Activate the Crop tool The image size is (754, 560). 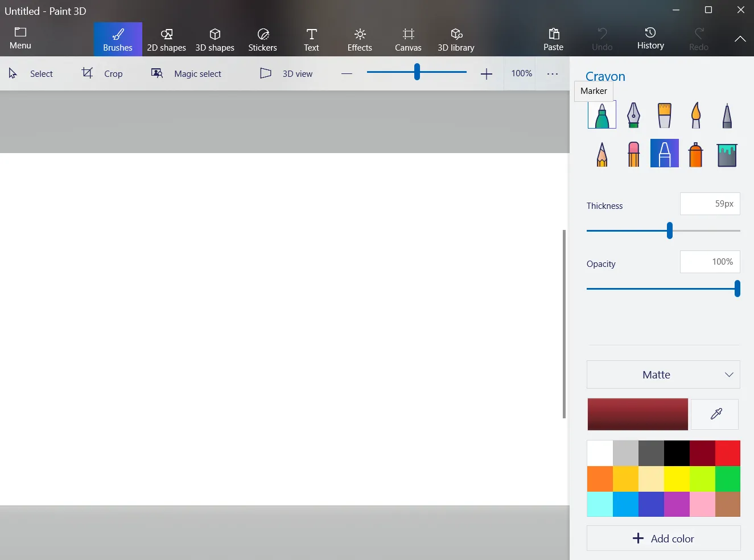click(103, 73)
